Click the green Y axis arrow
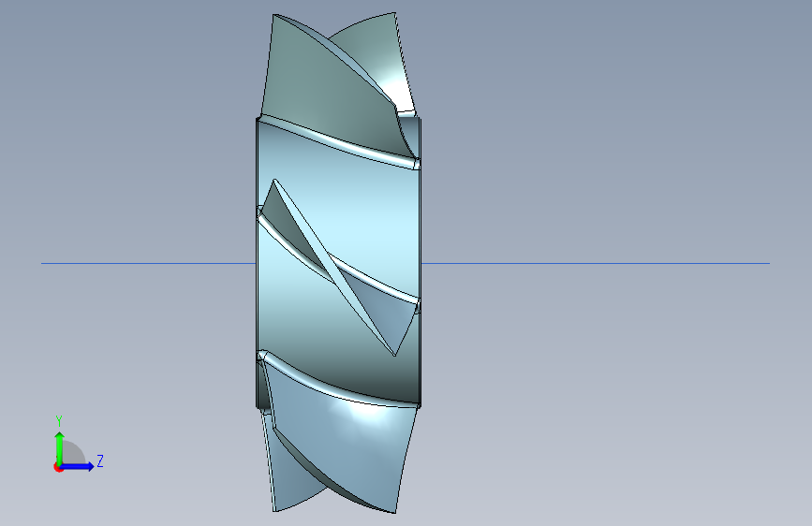Image resolution: width=812 pixels, height=526 pixels. (x=60, y=448)
